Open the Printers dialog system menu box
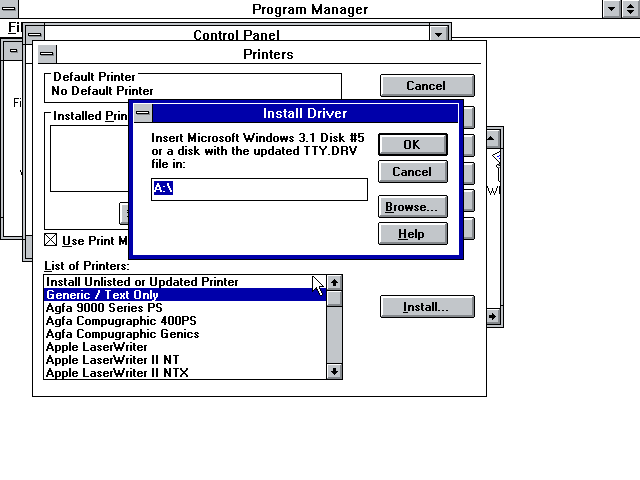 coord(47,54)
